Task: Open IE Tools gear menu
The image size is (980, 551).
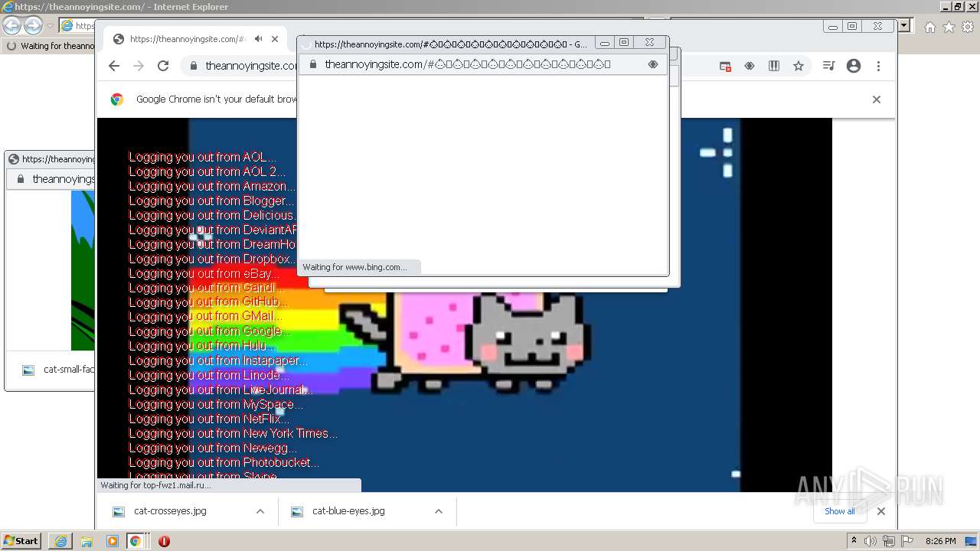Action: [x=967, y=27]
